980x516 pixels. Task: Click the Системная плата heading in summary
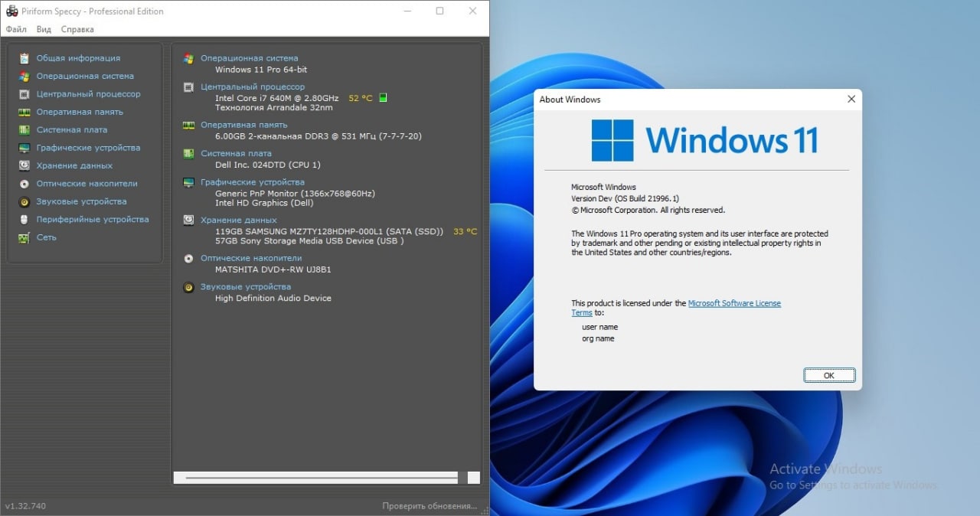click(237, 154)
